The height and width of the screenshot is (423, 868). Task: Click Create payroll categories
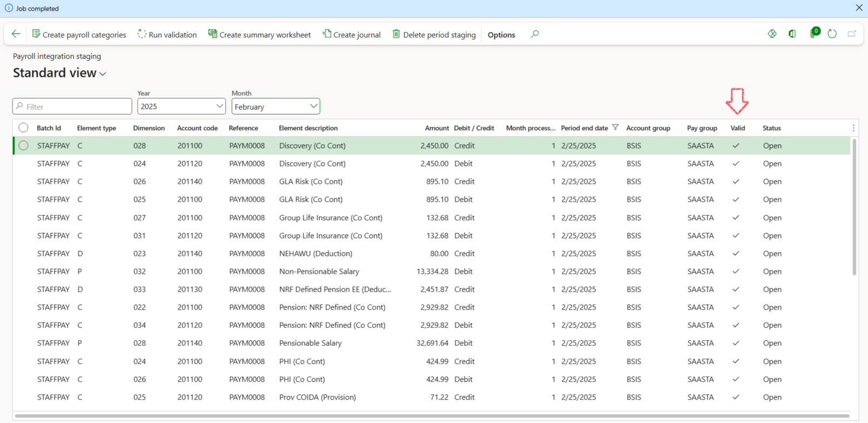[x=79, y=35]
